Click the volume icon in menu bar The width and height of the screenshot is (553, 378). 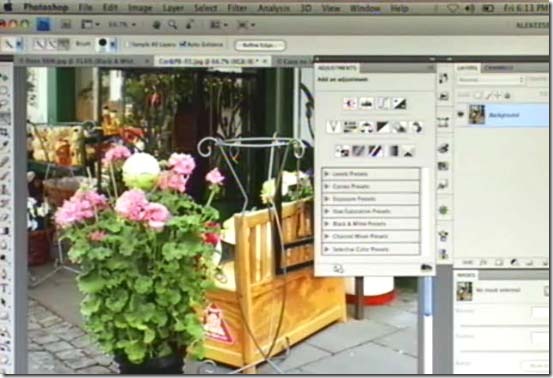point(470,8)
